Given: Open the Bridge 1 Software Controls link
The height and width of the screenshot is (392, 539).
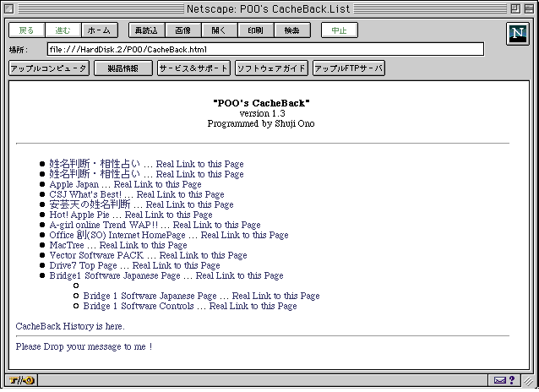Looking at the screenshot, I should click(139, 306).
